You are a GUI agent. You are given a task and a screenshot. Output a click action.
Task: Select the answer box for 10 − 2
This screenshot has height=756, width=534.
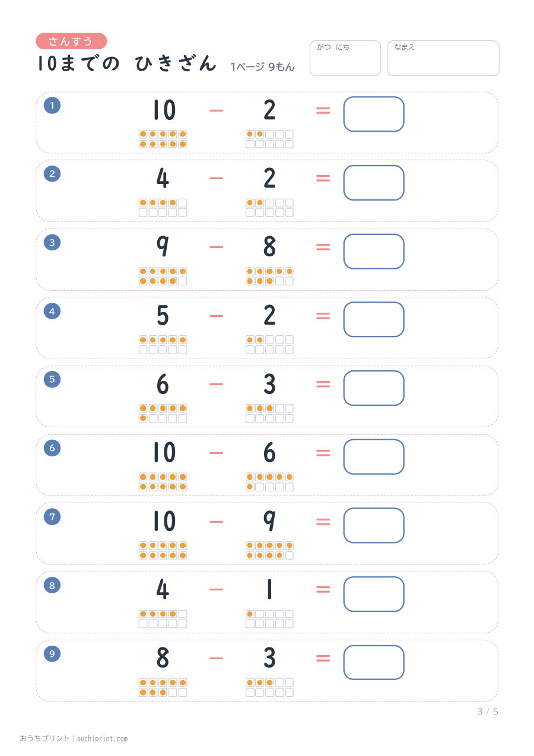coord(374,114)
